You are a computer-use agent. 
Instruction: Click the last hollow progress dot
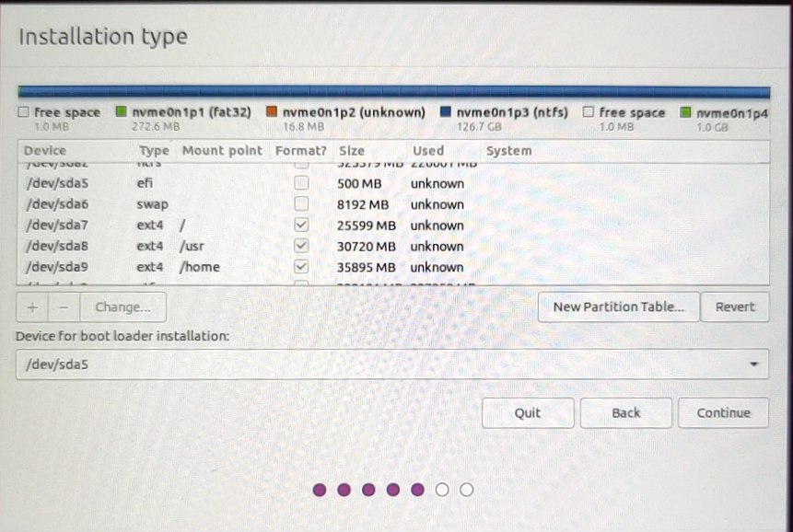(x=466, y=490)
